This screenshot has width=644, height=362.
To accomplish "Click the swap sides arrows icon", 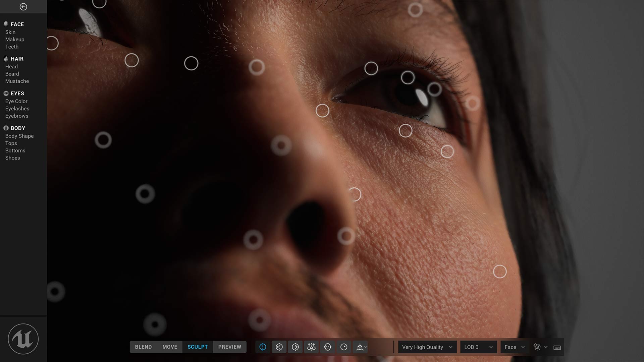I will [311, 347].
